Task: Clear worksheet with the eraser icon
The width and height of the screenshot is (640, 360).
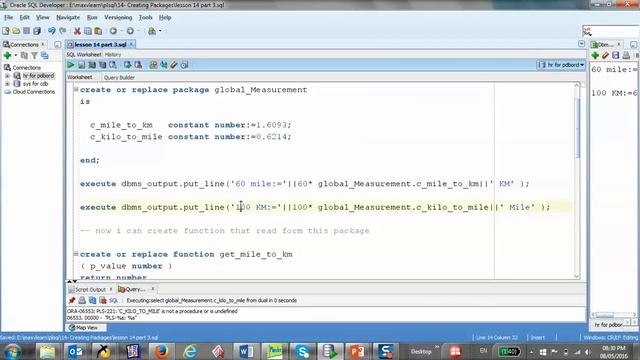Action: [174, 65]
